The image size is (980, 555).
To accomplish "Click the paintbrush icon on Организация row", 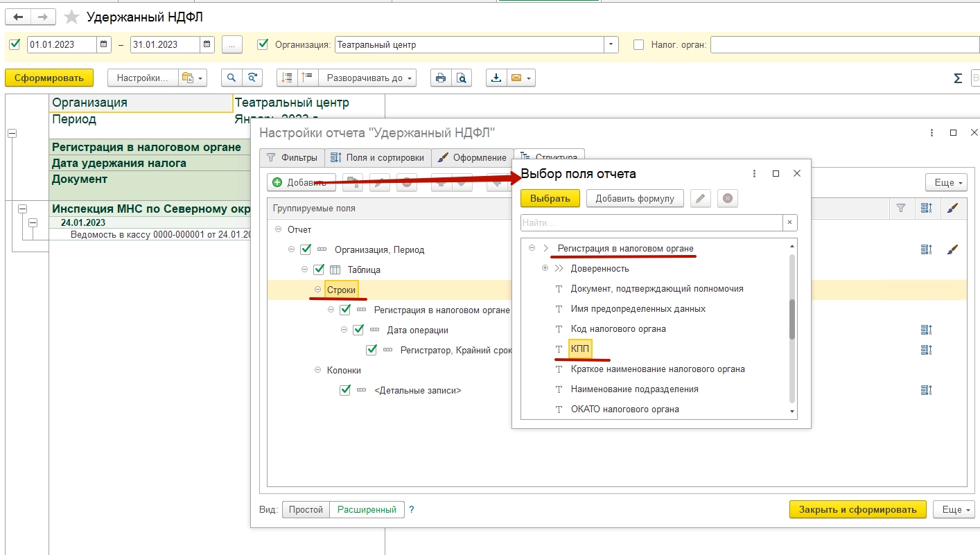I will (953, 249).
